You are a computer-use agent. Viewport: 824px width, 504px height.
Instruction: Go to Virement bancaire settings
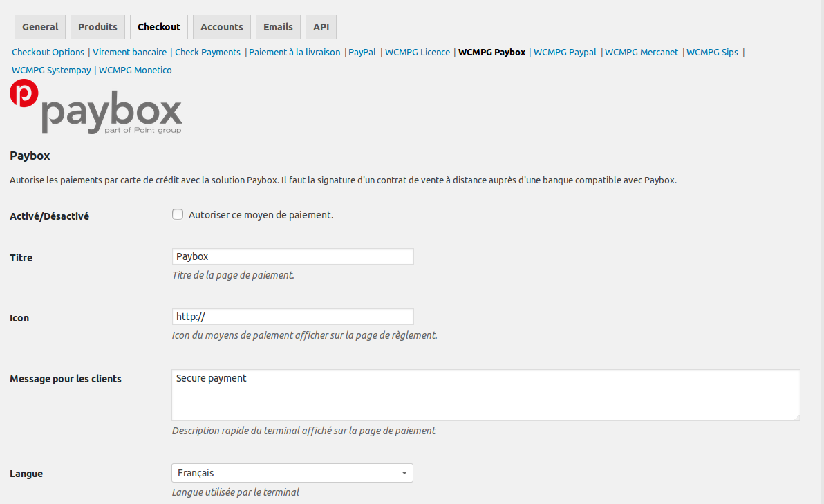click(129, 52)
